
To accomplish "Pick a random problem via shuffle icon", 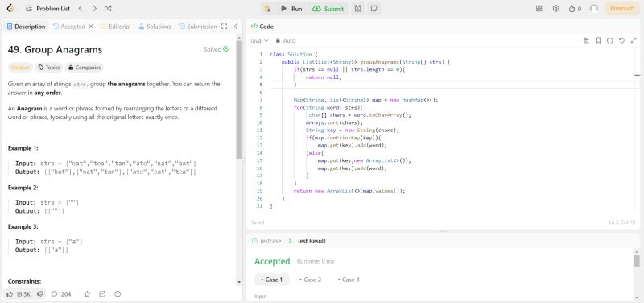I will click(108, 9).
